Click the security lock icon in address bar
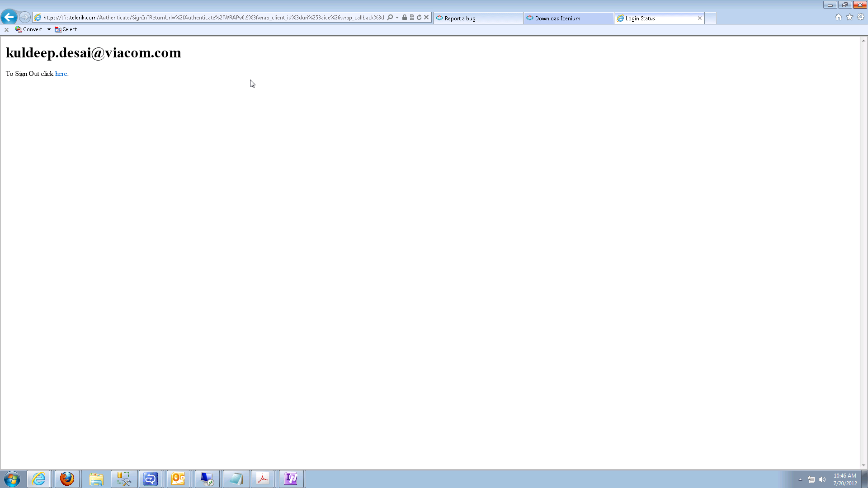This screenshot has width=868, height=488. coord(405,18)
